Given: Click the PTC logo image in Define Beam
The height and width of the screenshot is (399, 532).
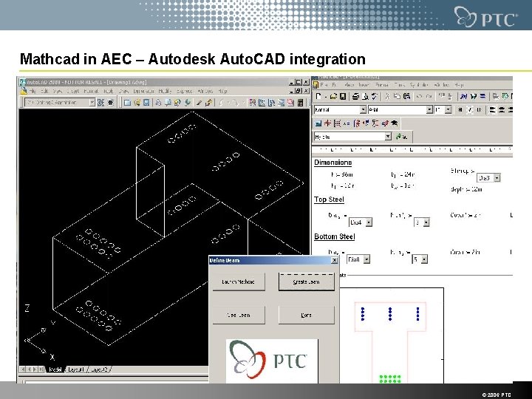Looking at the screenshot, I should click(x=272, y=361).
